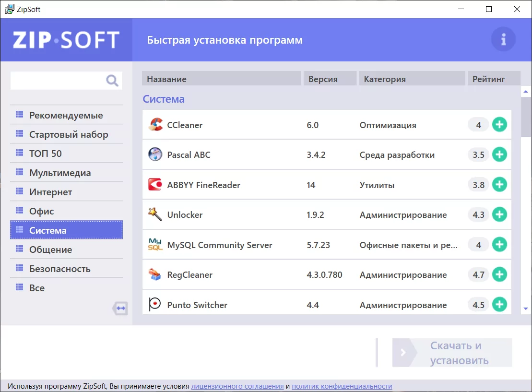Open the лицензионного соглашения link

point(237,386)
